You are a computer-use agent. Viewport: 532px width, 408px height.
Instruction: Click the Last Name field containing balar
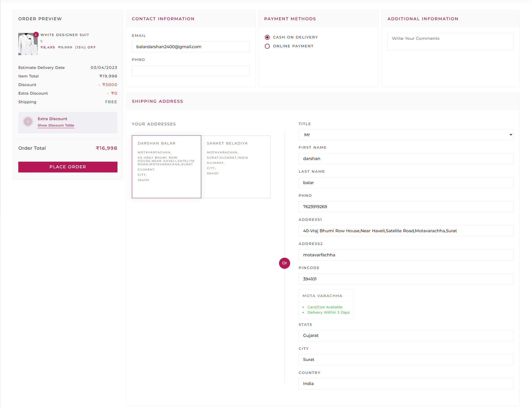(406, 183)
